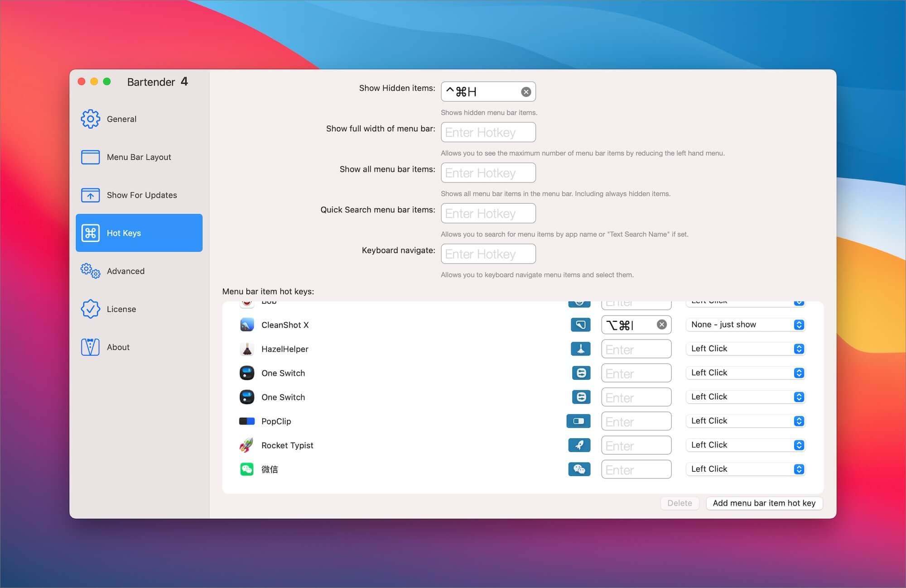The image size is (906, 588).
Task: Go to Show For Updates section
Action: pyautogui.click(x=139, y=195)
